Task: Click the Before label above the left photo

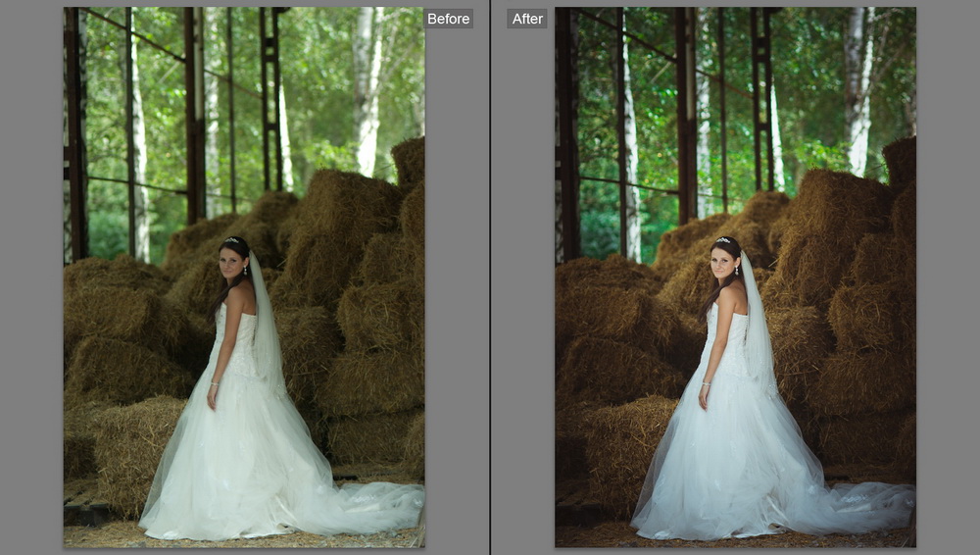Action: [x=448, y=19]
